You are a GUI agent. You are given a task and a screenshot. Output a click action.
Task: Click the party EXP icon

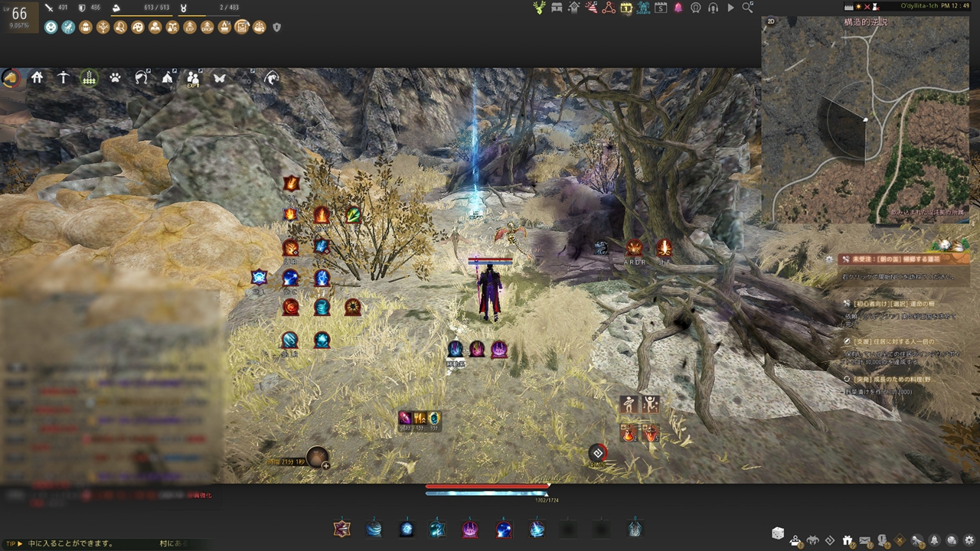[x=193, y=78]
